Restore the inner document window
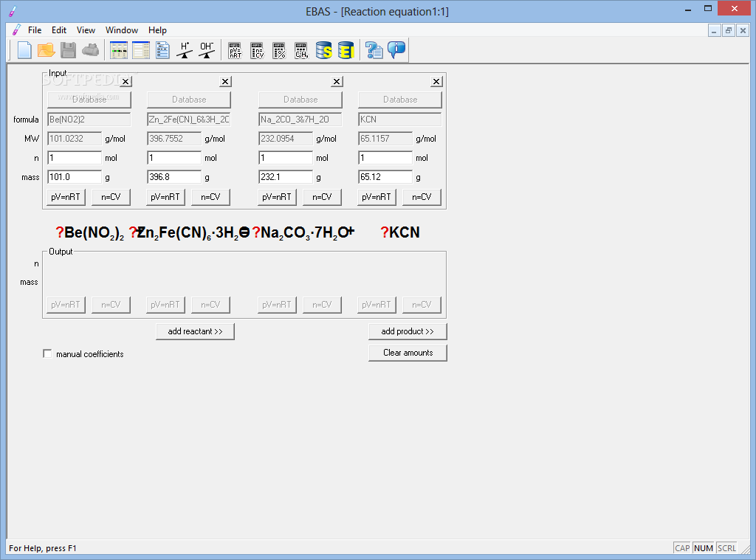The width and height of the screenshot is (756, 560). coord(729,30)
